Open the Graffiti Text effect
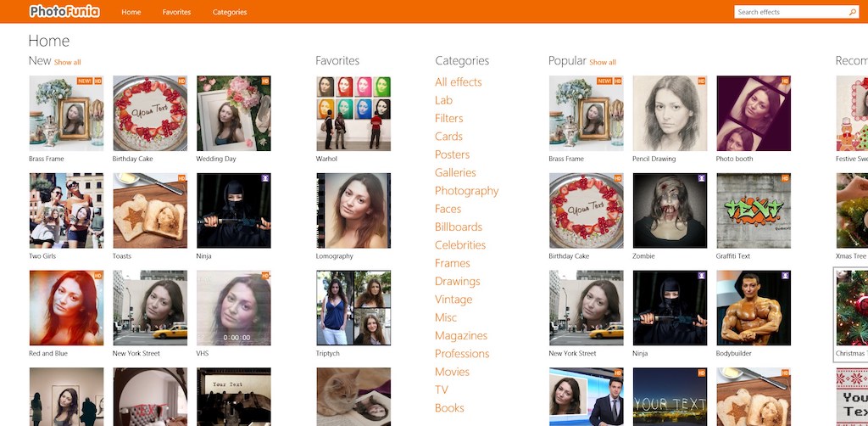Screen dimensions: 868x426 point(754,210)
